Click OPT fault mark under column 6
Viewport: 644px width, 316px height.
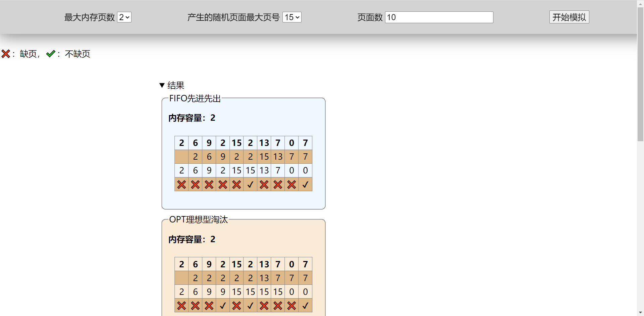pyautogui.click(x=195, y=306)
